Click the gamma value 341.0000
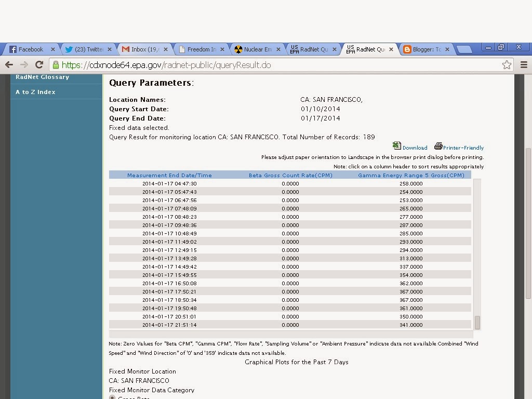 click(x=411, y=325)
